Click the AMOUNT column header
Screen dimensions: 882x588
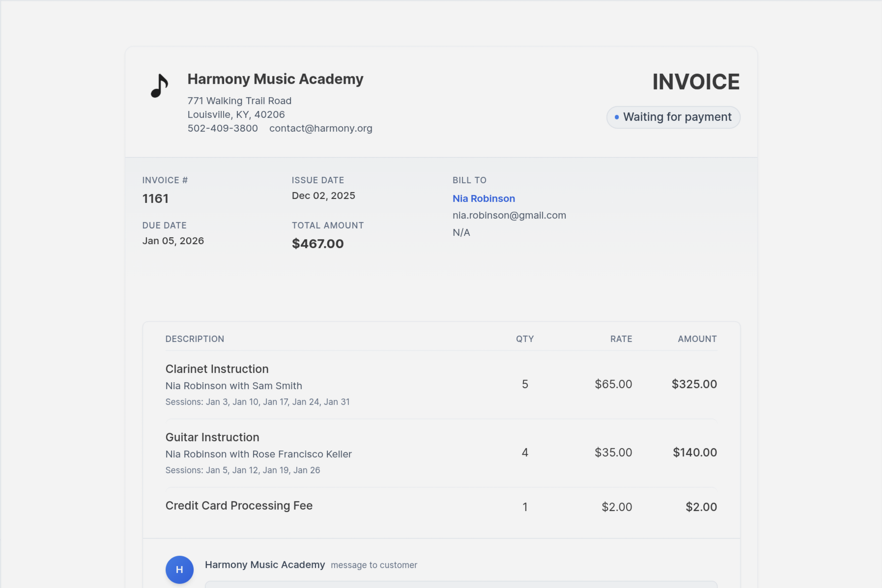(x=697, y=338)
